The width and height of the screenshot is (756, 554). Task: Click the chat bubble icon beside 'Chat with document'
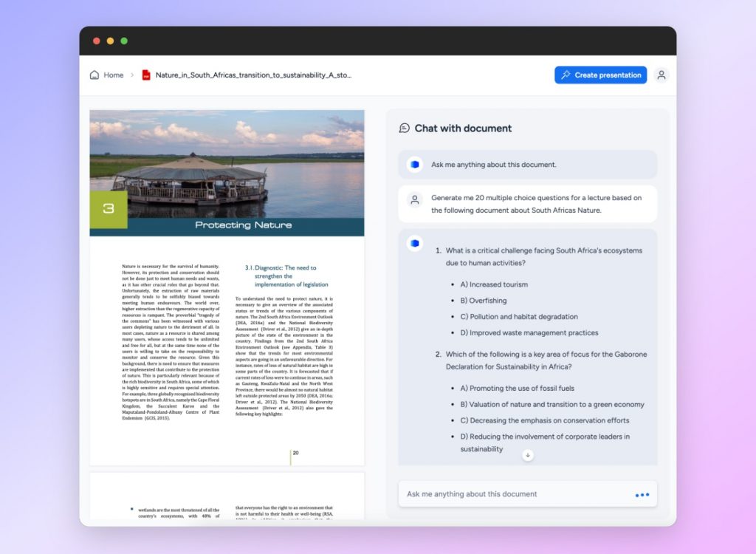pyautogui.click(x=404, y=128)
